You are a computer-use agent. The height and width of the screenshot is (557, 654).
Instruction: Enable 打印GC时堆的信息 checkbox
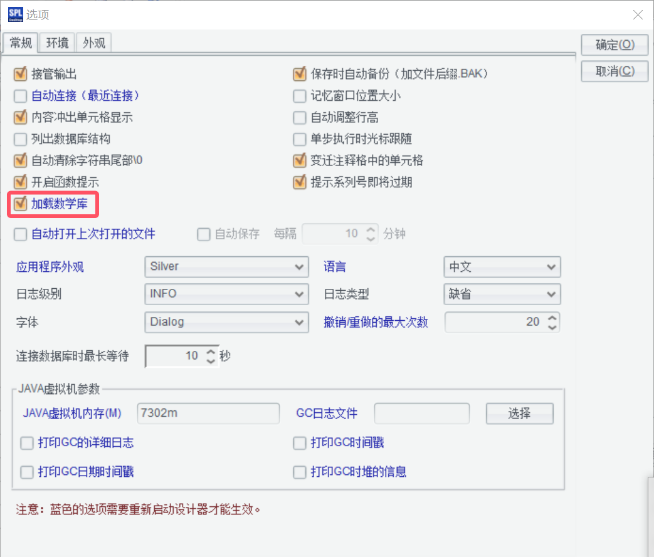tap(299, 472)
